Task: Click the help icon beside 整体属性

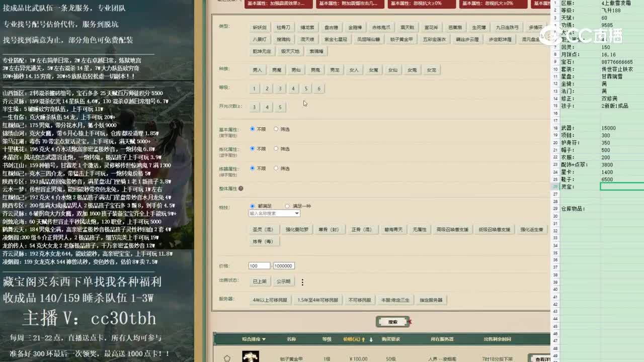Action: (241, 188)
